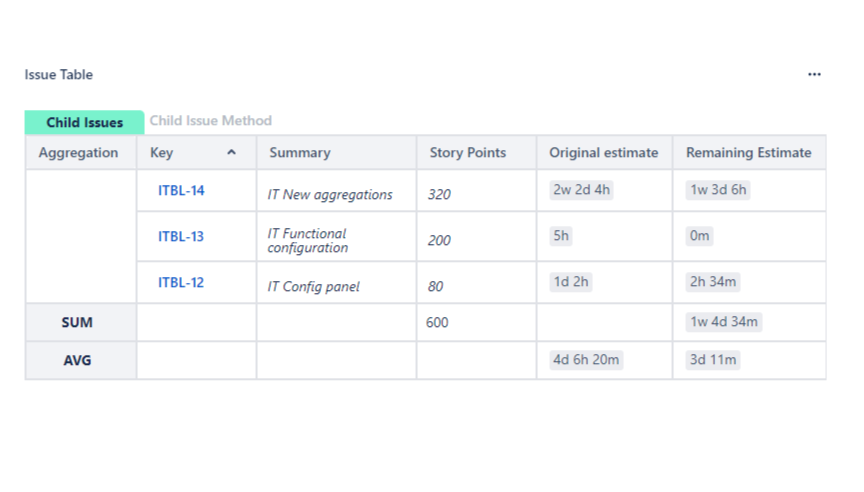Screen dimensions: 864x492
Task: Open issue ITBL-12 link
Action: [181, 282]
